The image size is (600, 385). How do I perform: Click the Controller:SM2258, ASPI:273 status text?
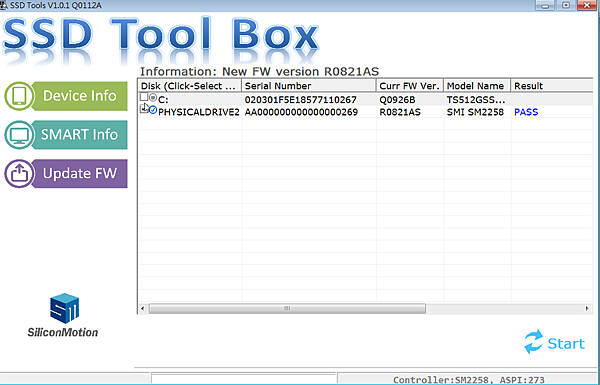469,380
